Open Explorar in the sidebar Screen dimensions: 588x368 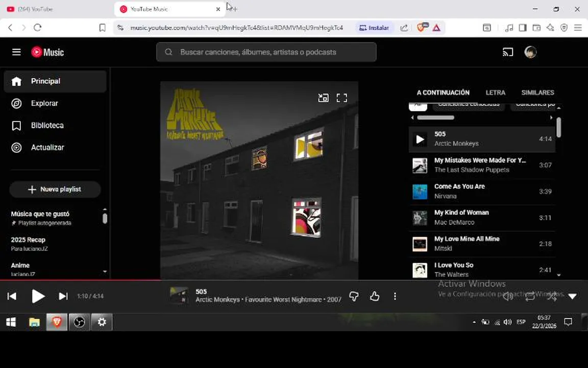coord(55,103)
